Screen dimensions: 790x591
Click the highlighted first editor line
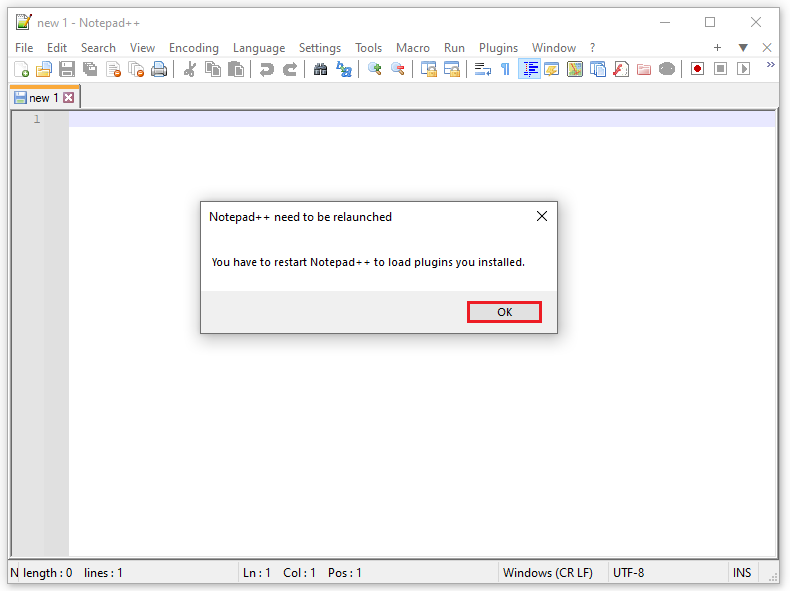[422, 119]
